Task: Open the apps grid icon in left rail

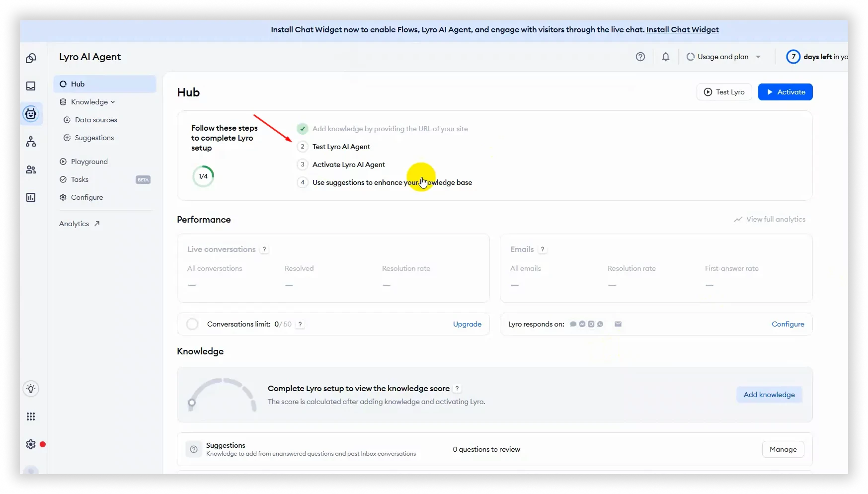Action: click(31, 416)
